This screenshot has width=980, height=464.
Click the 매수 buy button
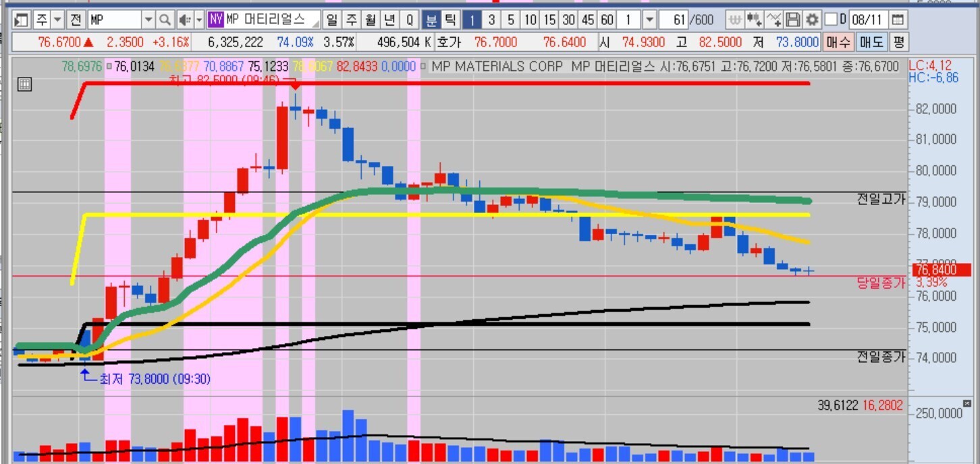838,42
